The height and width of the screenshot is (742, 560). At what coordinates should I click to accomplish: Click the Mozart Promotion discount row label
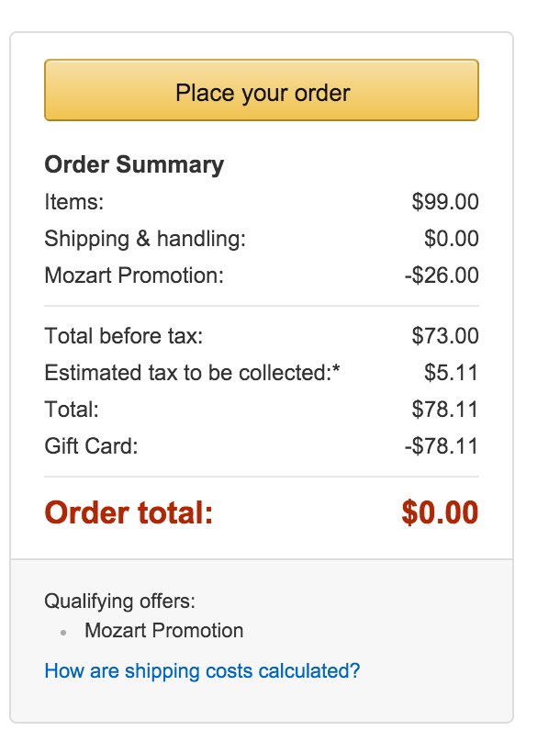pyautogui.click(x=134, y=275)
